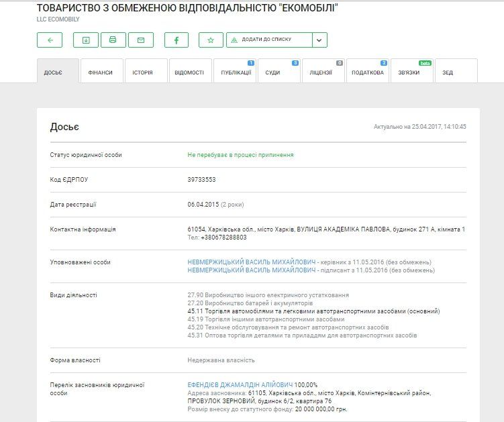Click activity 27.90 Виробництво іншого електричного устаткування
Viewport: 504px width, 422px height.
click(x=268, y=295)
